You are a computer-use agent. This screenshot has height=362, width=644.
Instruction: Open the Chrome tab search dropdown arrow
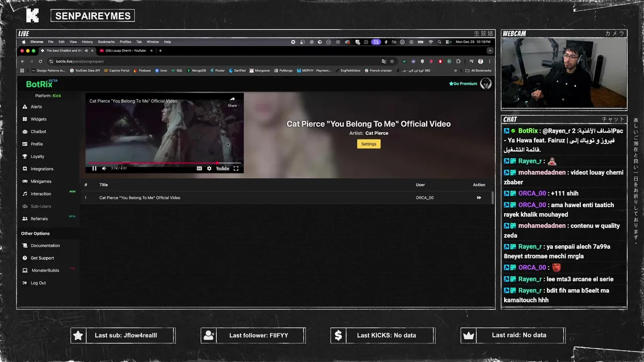490,50
